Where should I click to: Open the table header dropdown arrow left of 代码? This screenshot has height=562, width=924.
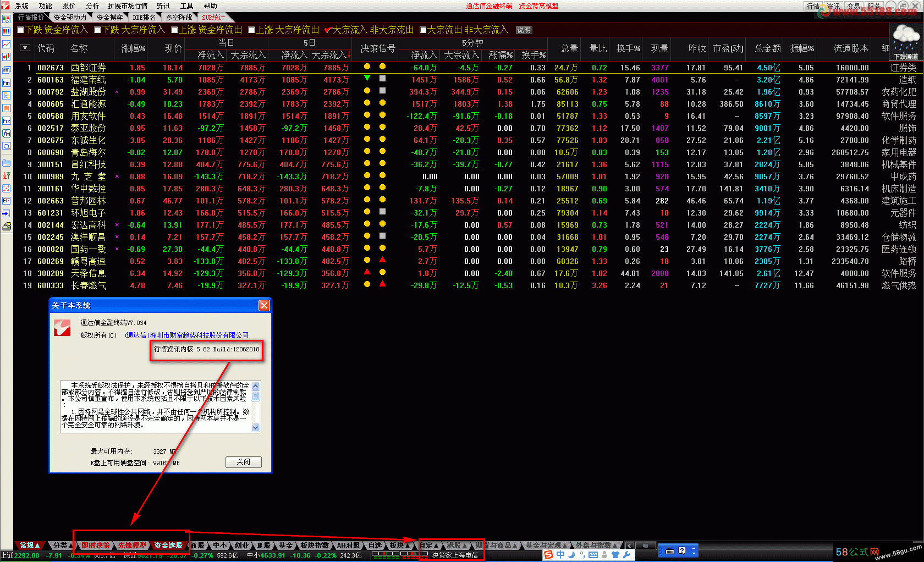coord(25,48)
